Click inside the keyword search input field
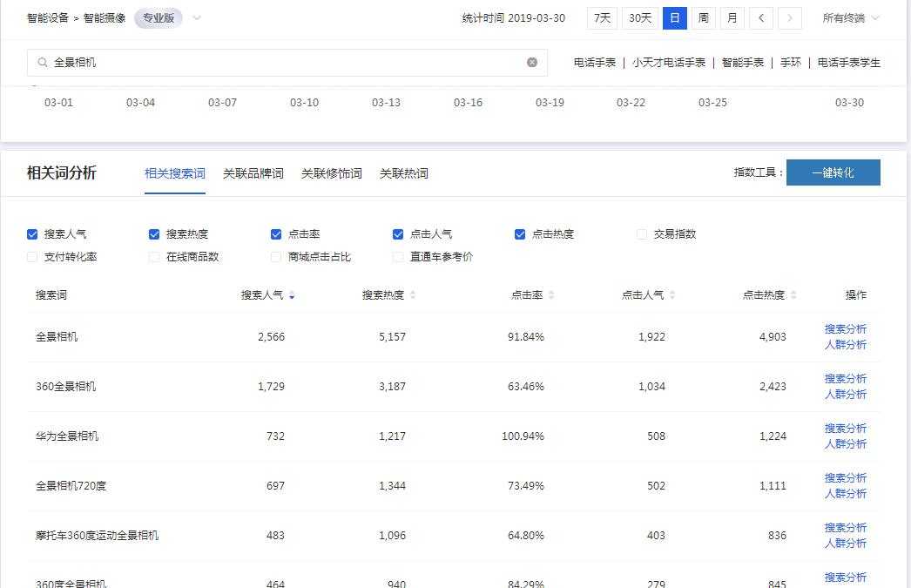The image size is (911, 588). pos(261,62)
